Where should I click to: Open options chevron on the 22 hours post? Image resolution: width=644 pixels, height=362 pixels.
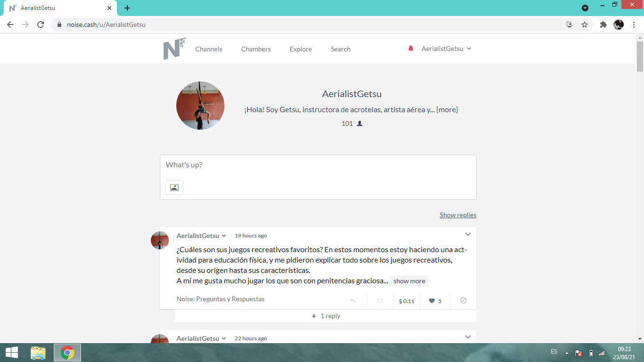(468, 337)
